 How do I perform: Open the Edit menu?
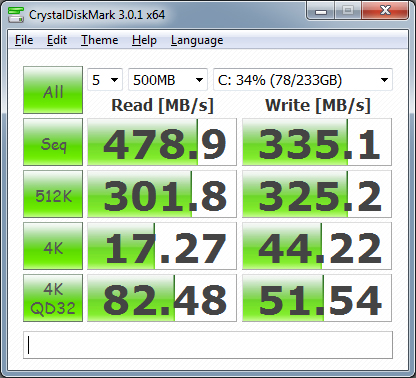[57, 40]
